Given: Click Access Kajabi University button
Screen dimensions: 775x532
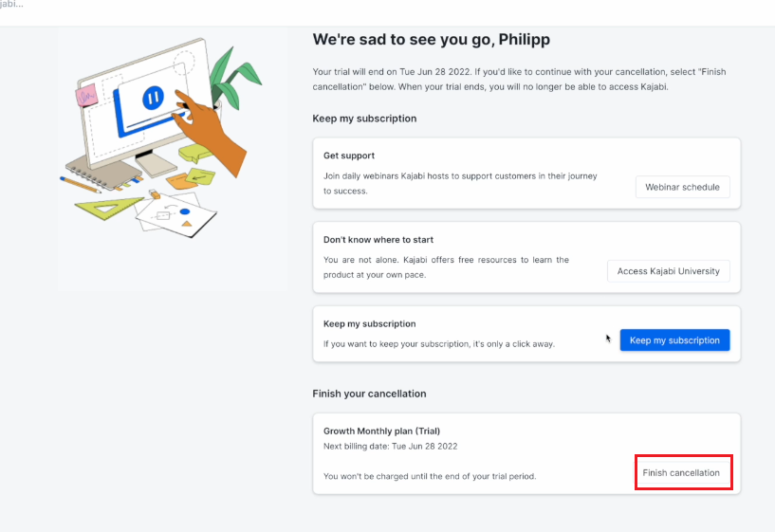Looking at the screenshot, I should coord(668,271).
